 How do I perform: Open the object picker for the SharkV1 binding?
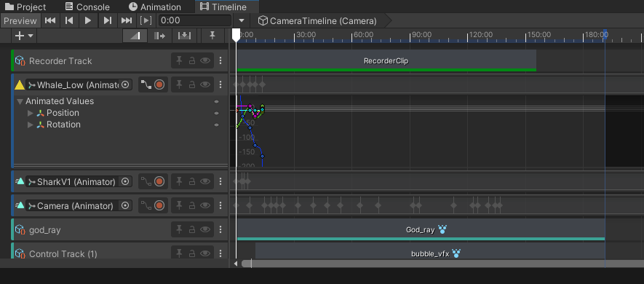[125, 181]
